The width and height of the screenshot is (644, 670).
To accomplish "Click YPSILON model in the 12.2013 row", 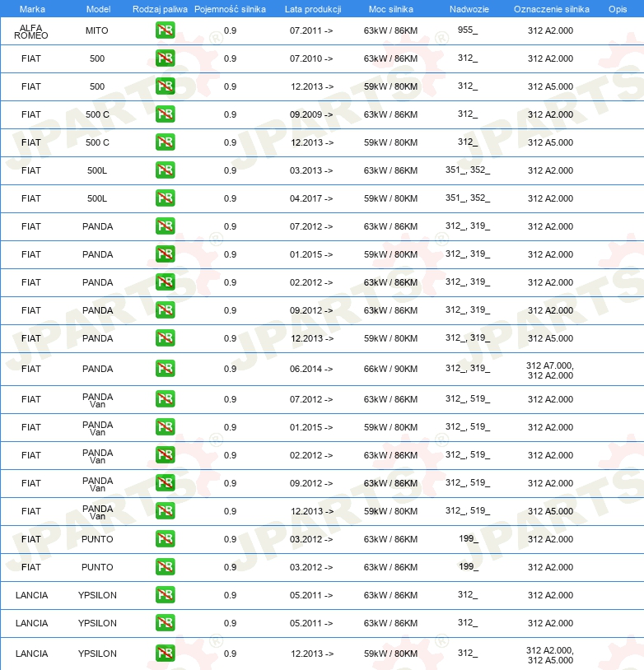I will tap(97, 654).
